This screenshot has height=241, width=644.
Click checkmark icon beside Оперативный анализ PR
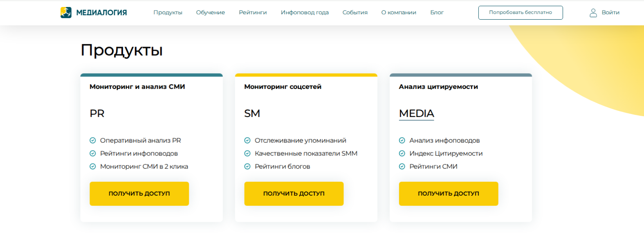pyautogui.click(x=93, y=140)
